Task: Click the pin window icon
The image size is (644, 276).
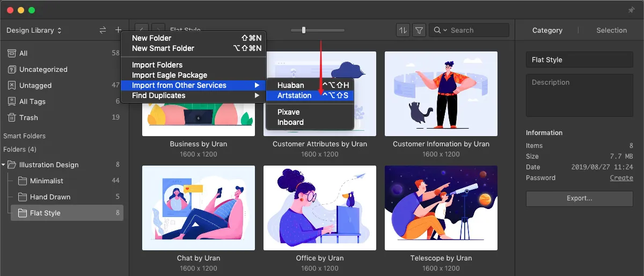Action: click(x=631, y=10)
